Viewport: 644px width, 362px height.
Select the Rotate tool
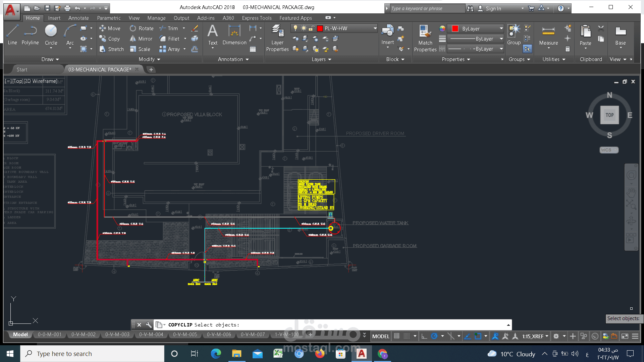point(142,28)
